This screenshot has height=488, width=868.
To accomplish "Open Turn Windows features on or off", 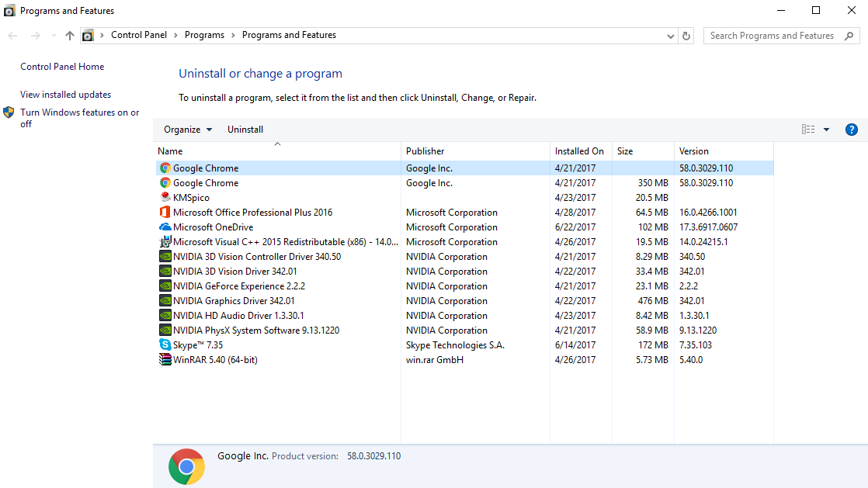I will [x=80, y=118].
